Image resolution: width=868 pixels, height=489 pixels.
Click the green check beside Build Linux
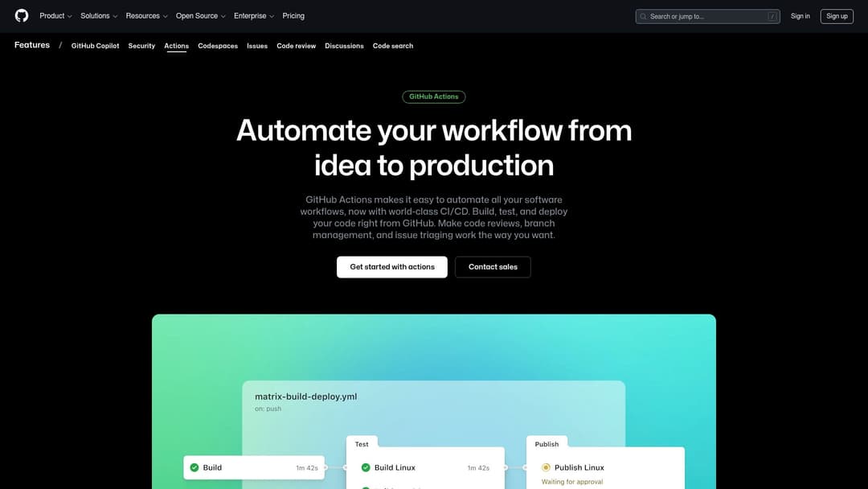[366, 467]
